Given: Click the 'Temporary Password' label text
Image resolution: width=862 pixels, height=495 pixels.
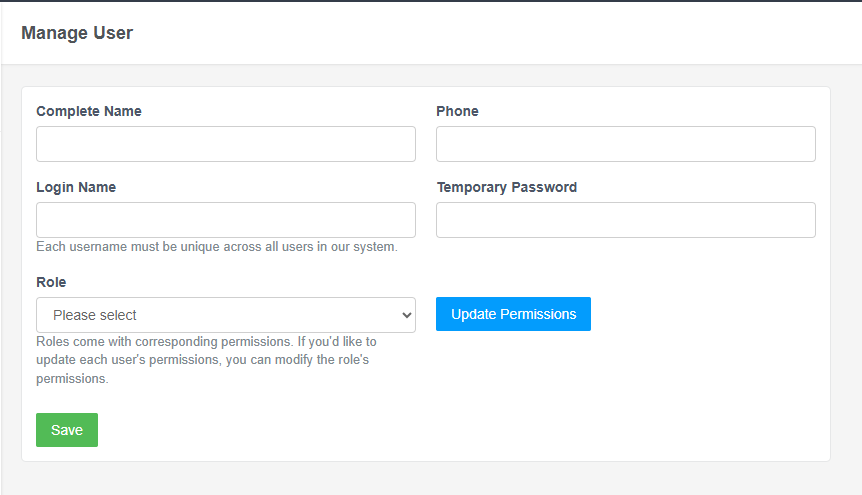Looking at the screenshot, I should click(506, 187).
